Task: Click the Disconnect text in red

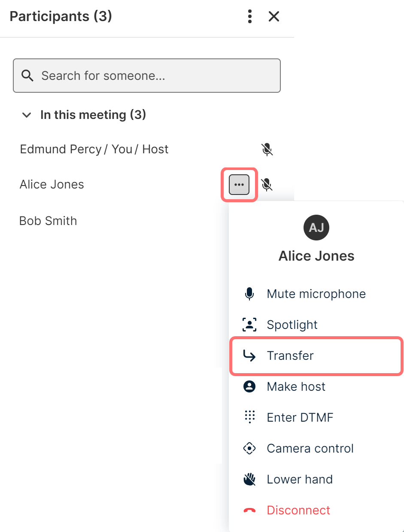Action: tap(298, 510)
